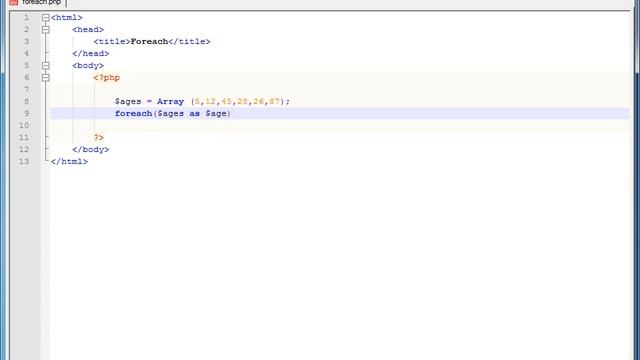This screenshot has height=360, width=640.
Task: Click the opening <html> tag on line 1
Action: [67, 18]
